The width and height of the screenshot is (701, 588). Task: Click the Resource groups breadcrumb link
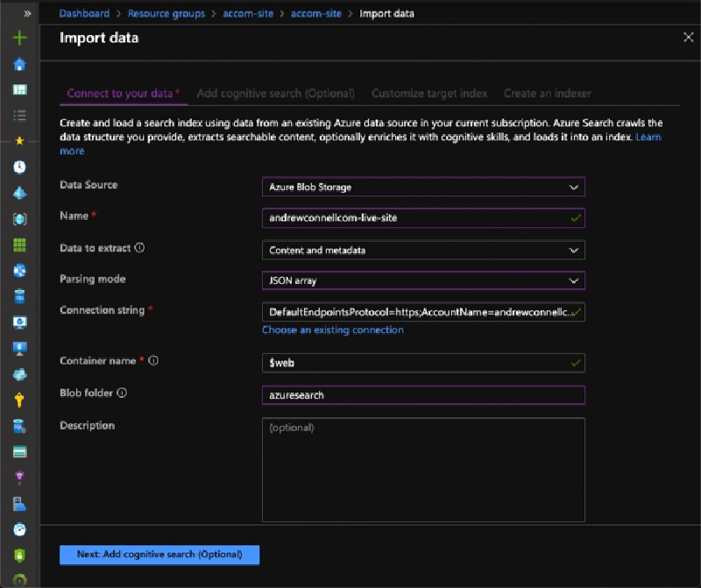(x=166, y=13)
